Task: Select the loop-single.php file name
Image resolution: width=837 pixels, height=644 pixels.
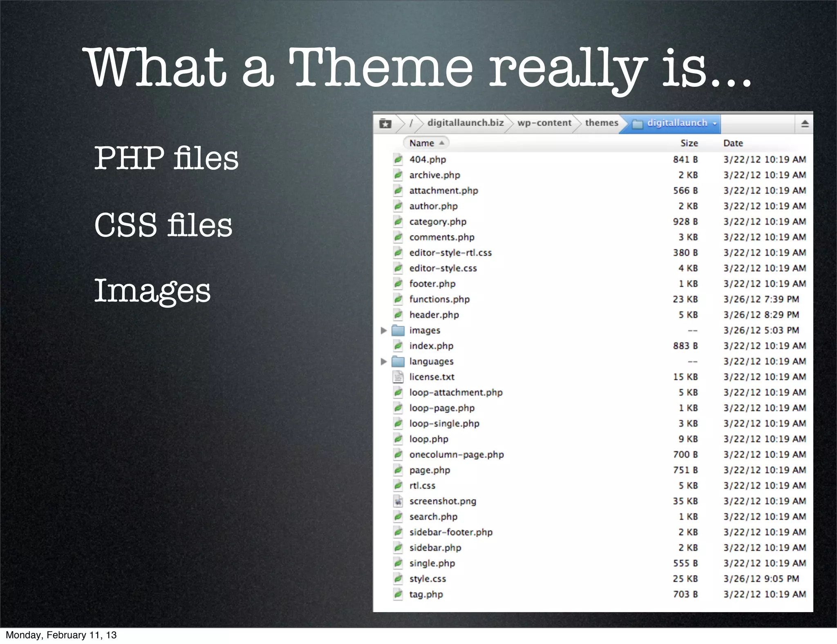Action: pyautogui.click(x=444, y=423)
